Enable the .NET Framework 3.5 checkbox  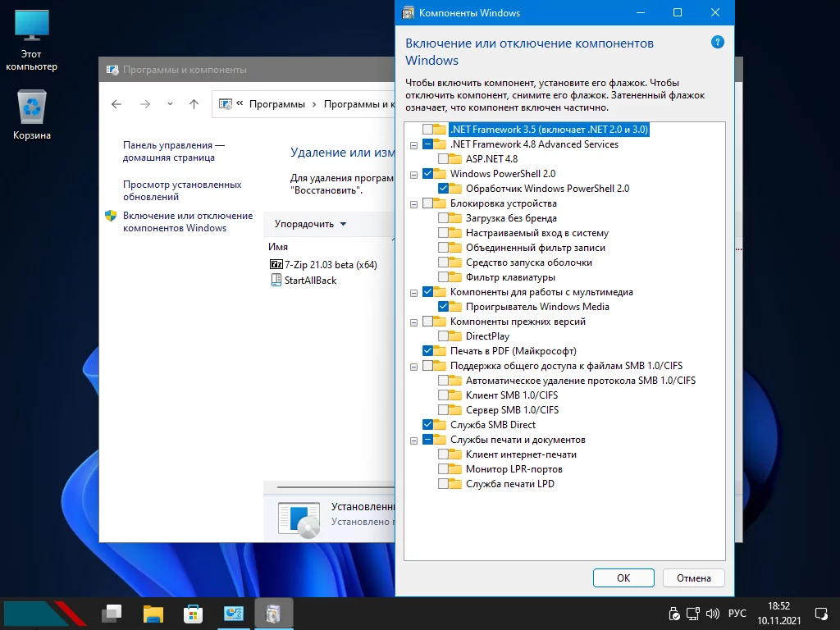[x=428, y=130]
